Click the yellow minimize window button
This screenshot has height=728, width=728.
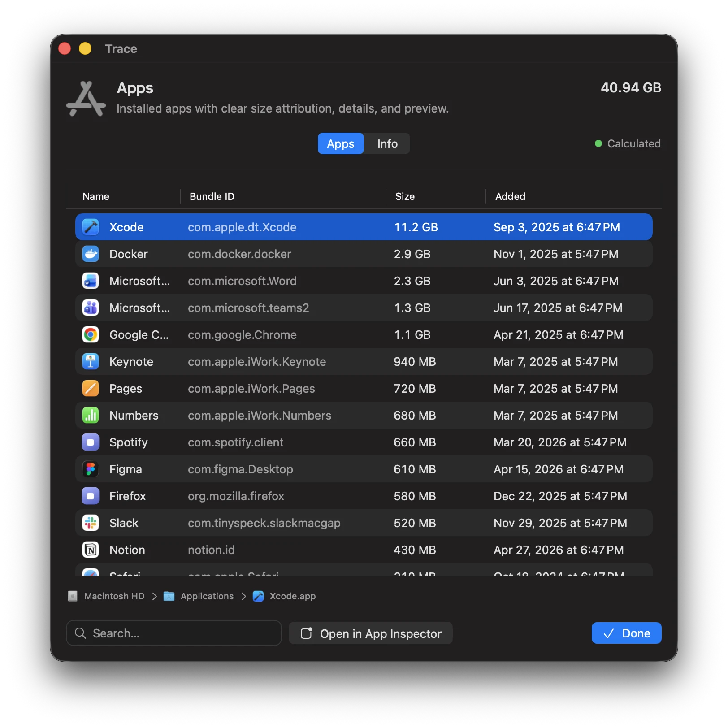85,48
